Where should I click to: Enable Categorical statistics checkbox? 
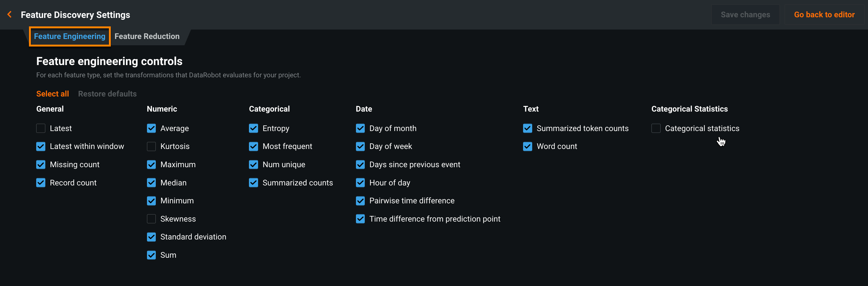pyautogui.click(x=656, y=128)
